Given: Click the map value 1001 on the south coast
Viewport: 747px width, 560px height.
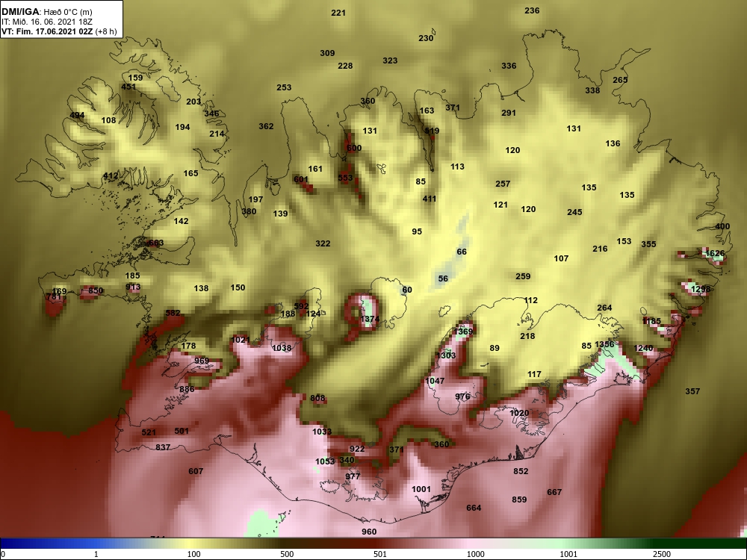Looking at the screenshot, I should tap(421, 489).
